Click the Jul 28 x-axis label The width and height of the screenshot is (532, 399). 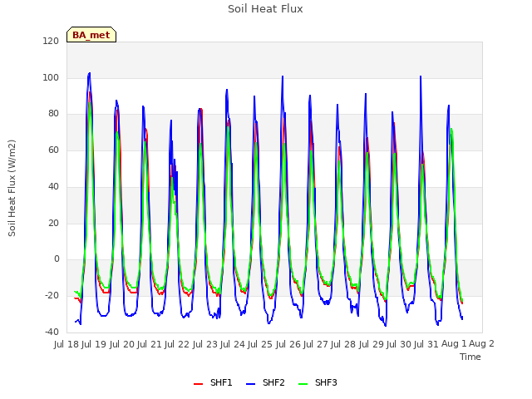click(343, 344)
